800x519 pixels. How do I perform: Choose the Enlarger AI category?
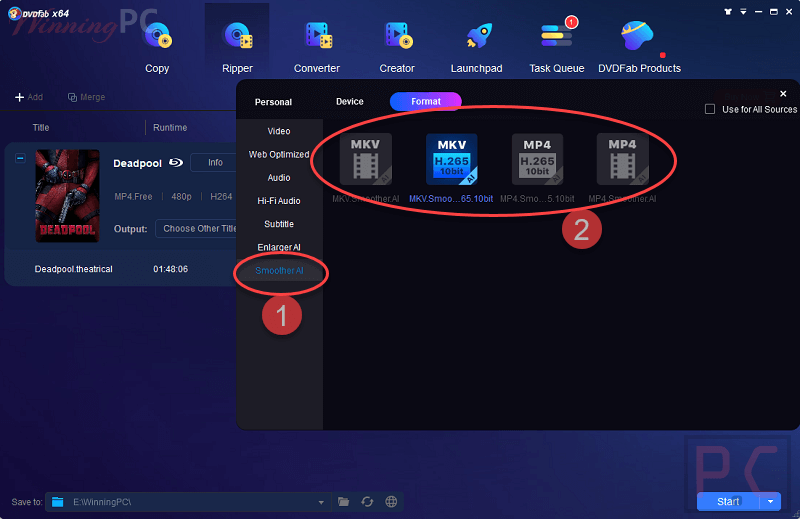(279, 247)
